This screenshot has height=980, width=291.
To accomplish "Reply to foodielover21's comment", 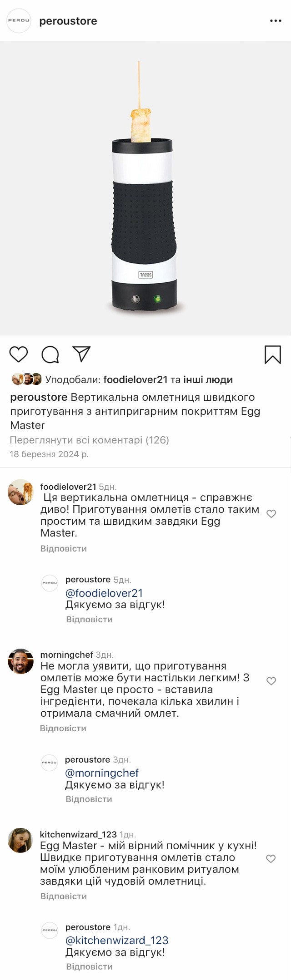I will coord(64,548).
